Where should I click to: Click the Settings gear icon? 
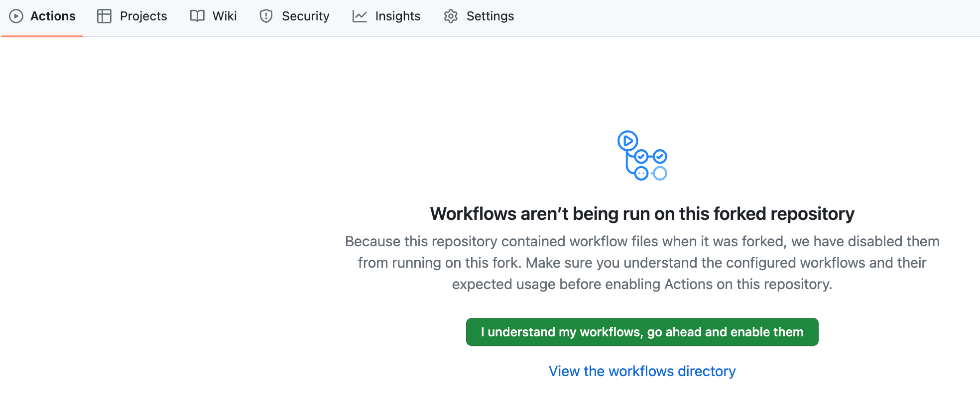(451, 16)
